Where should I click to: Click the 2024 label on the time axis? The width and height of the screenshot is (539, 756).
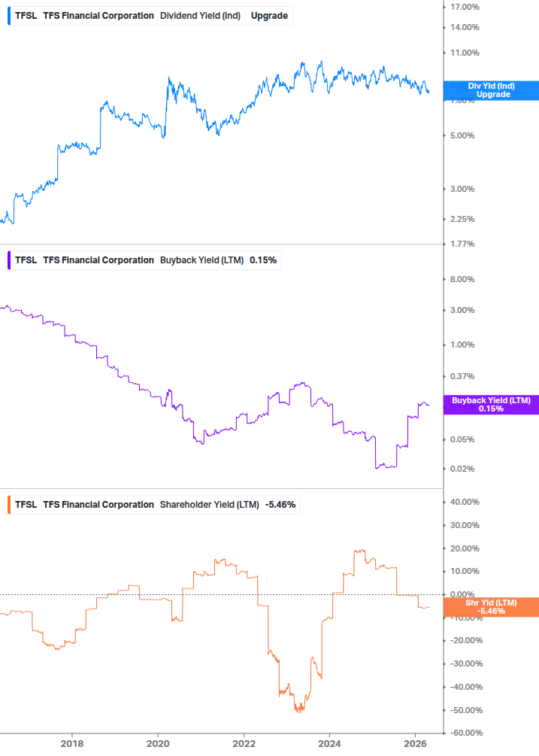pyautogui.click(x=329, y=743)
